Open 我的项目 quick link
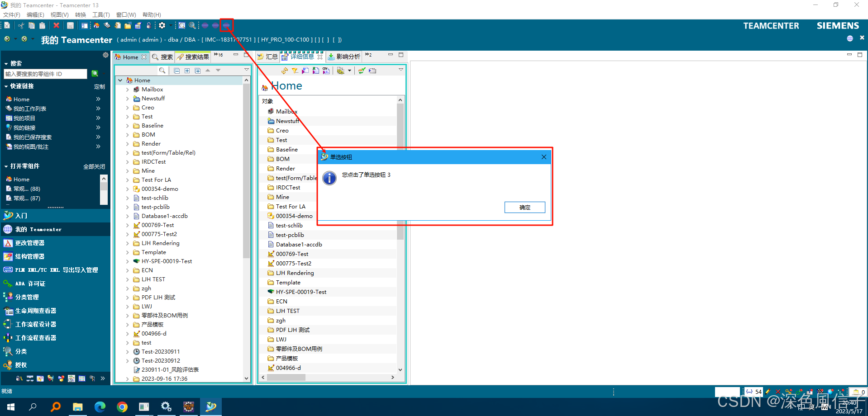 coord(24,118)
